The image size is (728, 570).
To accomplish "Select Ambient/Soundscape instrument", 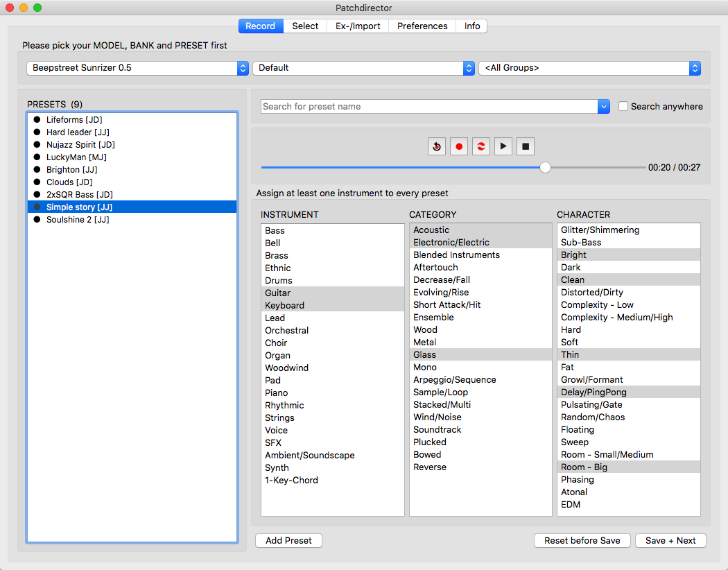I will pyautogui.click(x=332, y=456).
